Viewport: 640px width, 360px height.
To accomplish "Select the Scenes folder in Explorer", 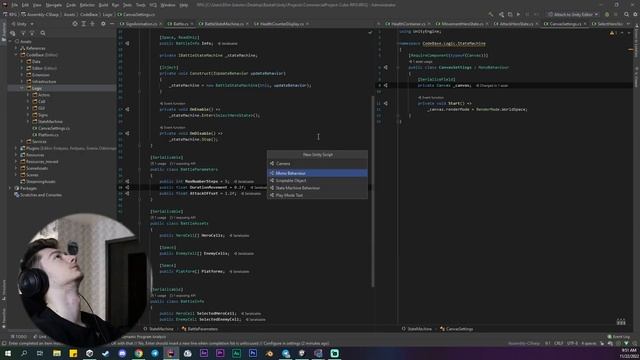I will [29, 175].
